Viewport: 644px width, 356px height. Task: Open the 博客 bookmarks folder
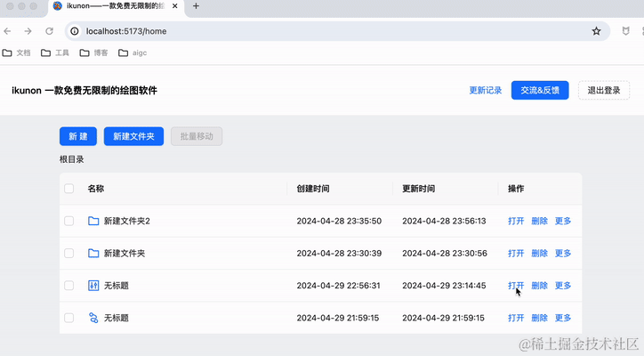(93, 53)
